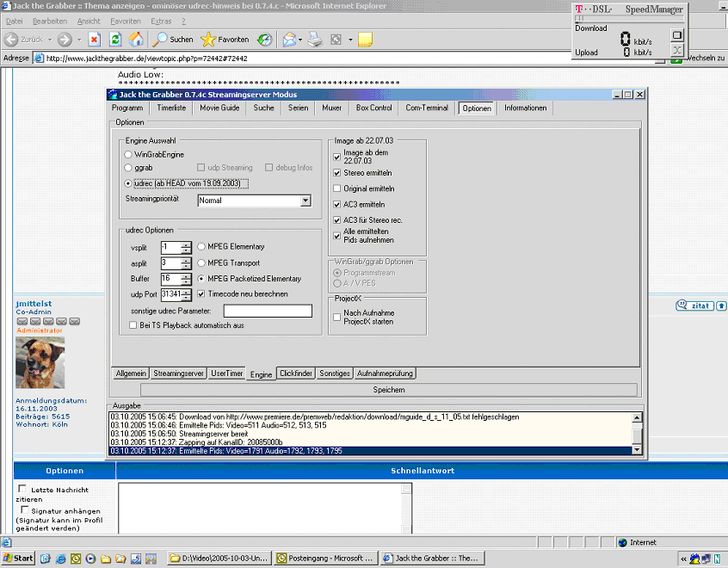The height and width of the screenshot is (568, 728).
Task: Select the WinGrabEngine radio button
Action: [x=128, y=154]
